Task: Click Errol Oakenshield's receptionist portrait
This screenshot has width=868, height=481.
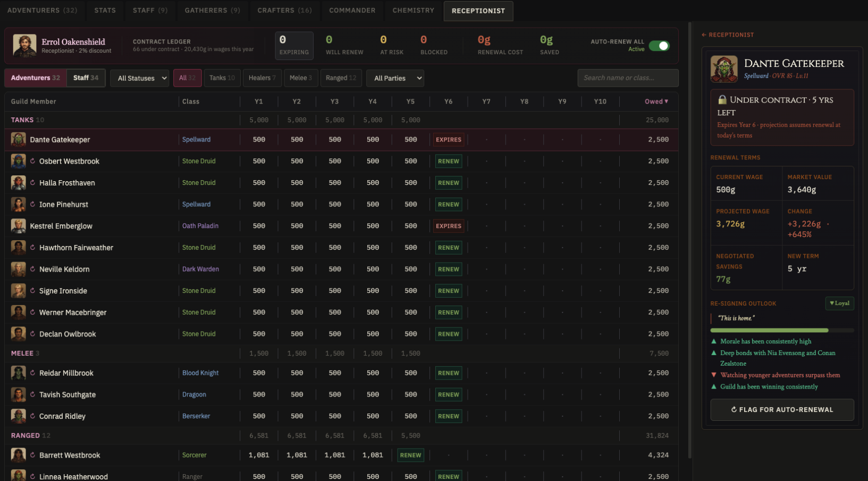Action: [24, 46]
